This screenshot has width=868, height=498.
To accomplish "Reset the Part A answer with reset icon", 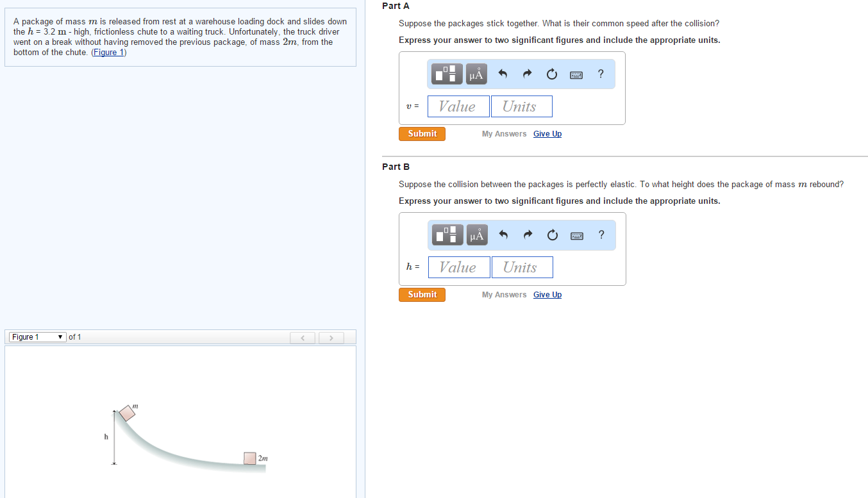I will (551, 74).
